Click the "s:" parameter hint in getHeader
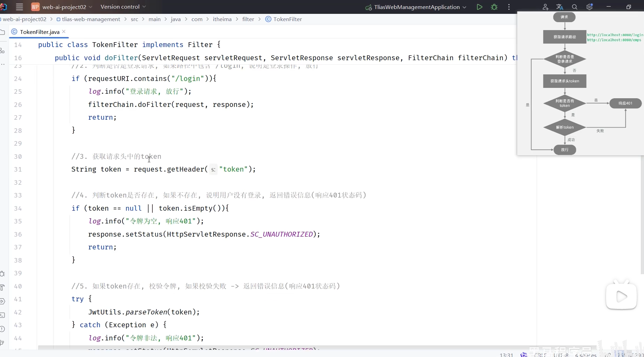 pos(213,170)
